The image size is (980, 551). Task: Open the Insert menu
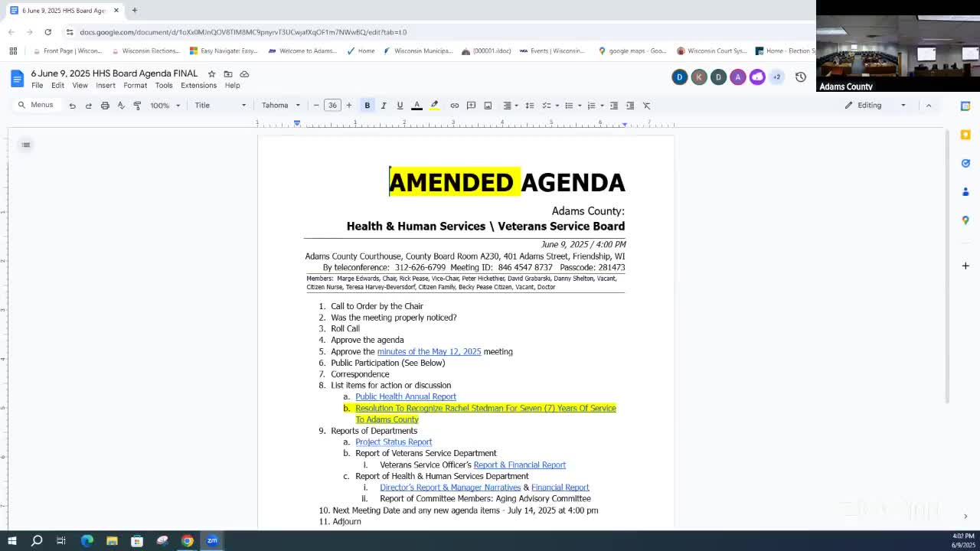point(106,86)
